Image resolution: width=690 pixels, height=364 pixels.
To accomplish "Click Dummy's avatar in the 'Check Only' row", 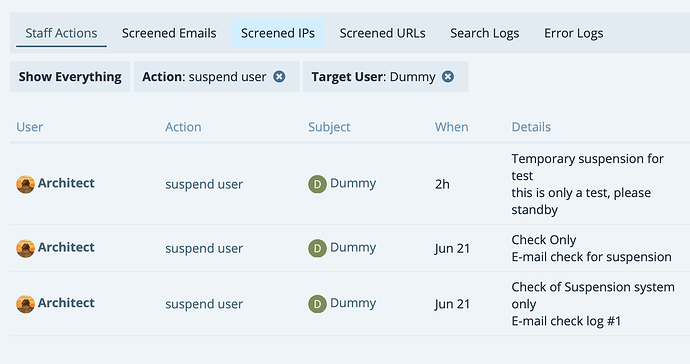I will coord(317,248).
